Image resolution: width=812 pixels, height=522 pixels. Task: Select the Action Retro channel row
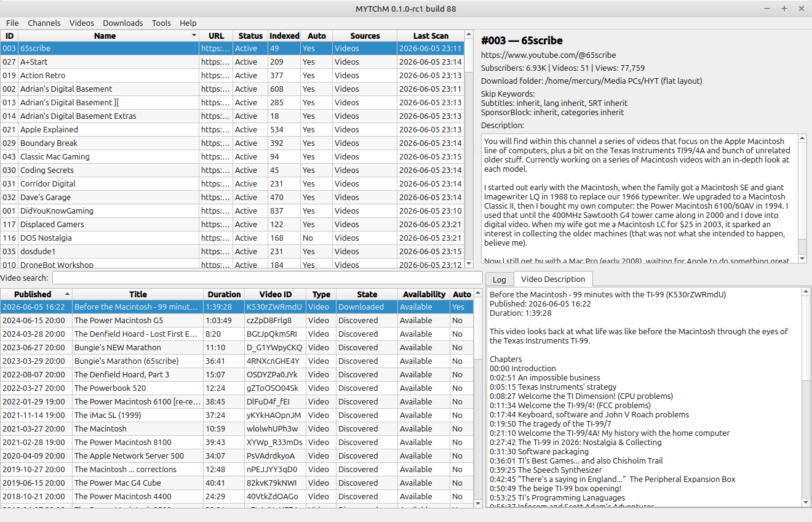pos(232,75)
